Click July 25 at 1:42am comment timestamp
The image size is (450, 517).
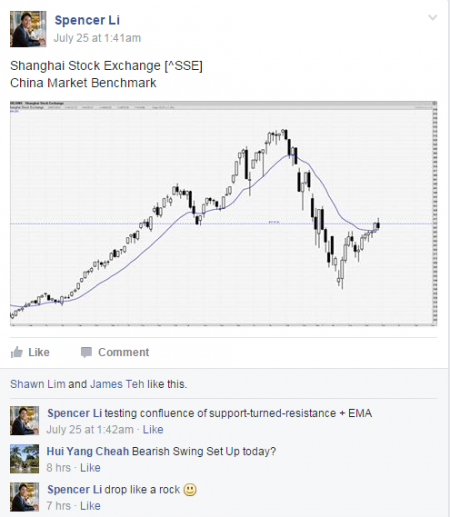coord(90,430)
